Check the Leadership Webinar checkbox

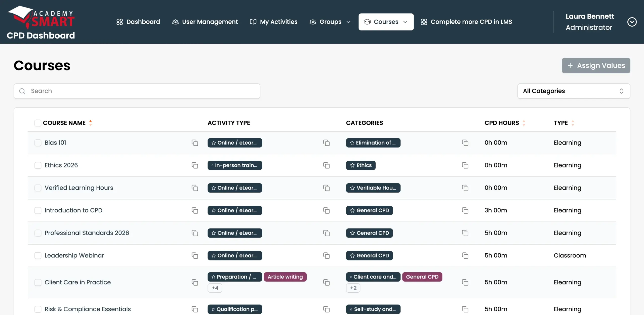pos(38,256)
